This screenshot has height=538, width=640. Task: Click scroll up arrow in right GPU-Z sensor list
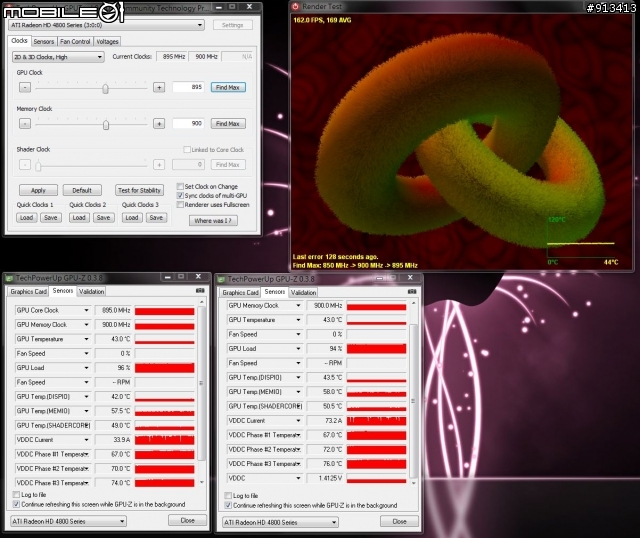click(x=413, y=303)
